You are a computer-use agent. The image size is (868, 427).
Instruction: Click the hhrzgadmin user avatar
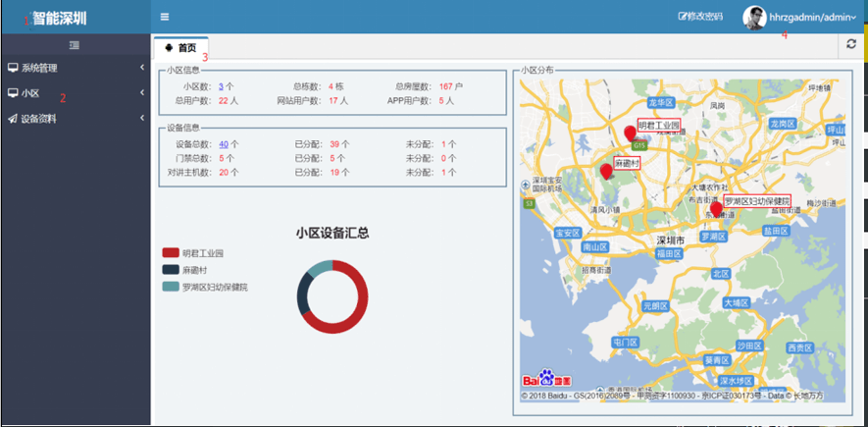tap(754, 18)
